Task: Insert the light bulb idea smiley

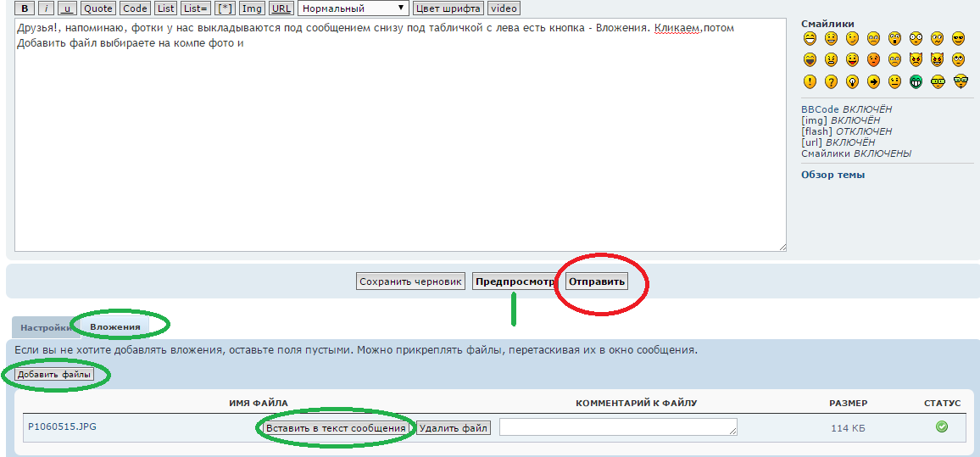Action: pyautogui.click(x=852, y=82)
